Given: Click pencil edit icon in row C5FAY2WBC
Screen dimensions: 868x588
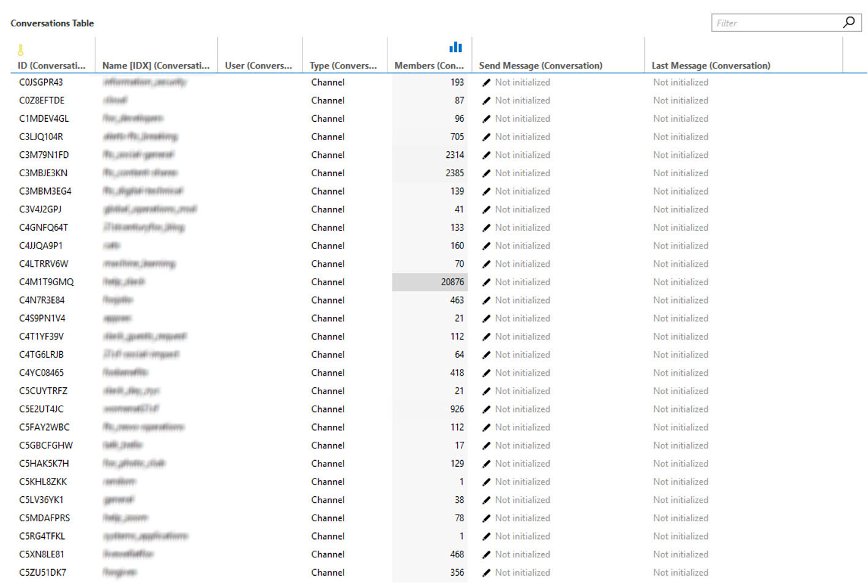Looking at the screenshot, I should 486,427.
